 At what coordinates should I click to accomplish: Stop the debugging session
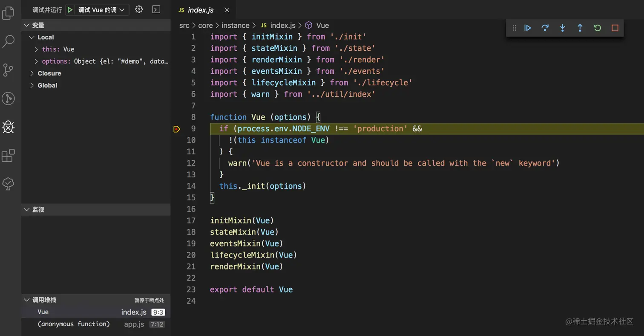coord(615,28)
